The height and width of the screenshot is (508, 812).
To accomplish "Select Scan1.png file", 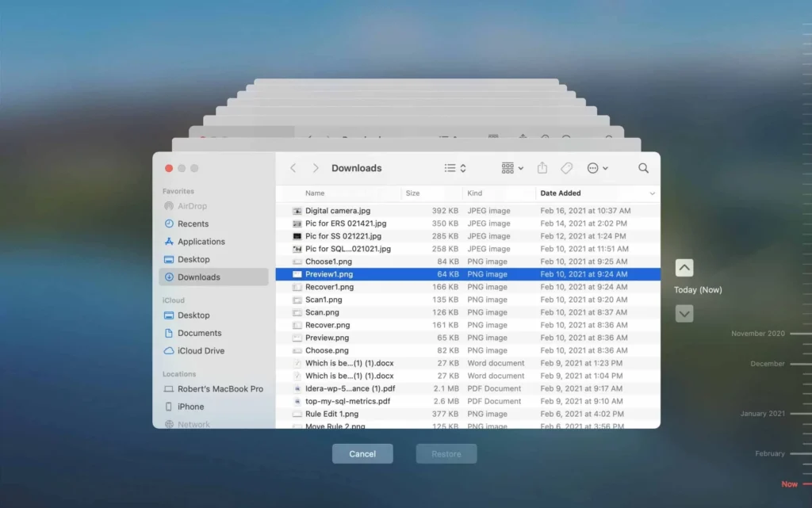I will coord(468,300).
